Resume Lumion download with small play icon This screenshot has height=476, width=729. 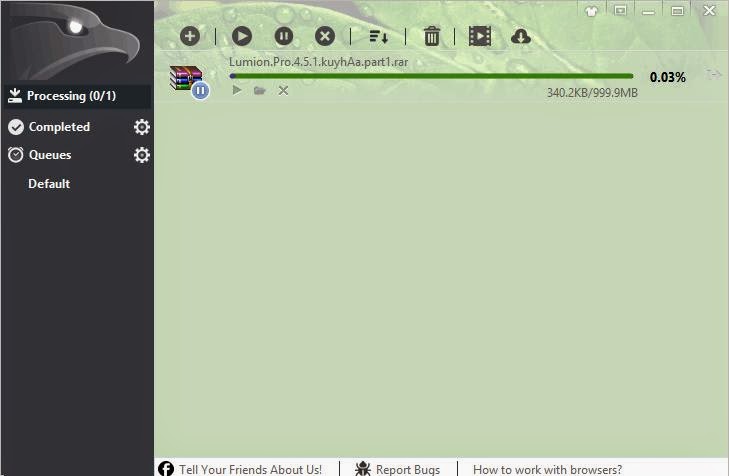237,90
